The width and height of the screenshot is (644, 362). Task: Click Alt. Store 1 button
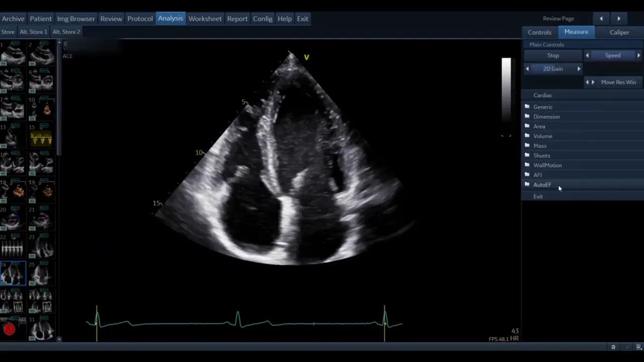click(33, 32)
